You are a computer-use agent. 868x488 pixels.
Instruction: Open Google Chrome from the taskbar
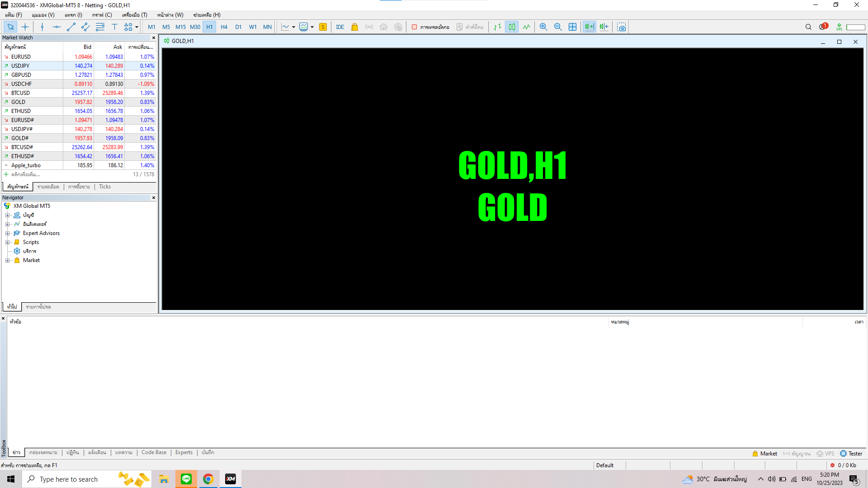[208, 479]
